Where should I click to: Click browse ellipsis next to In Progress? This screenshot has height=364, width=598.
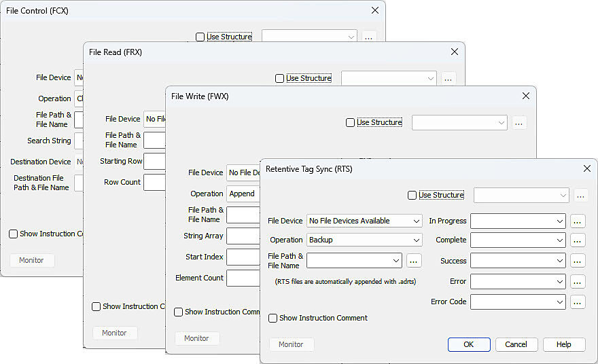[578, 221]
